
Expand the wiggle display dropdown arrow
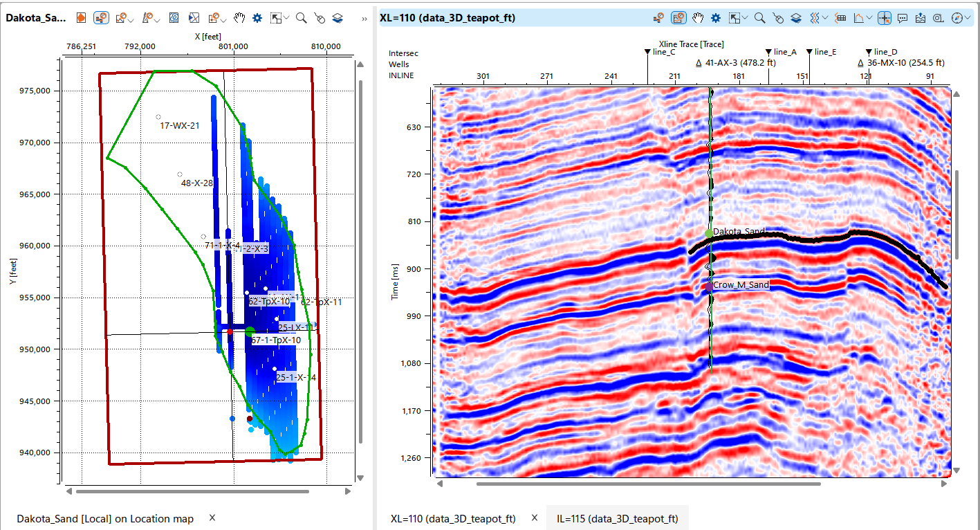pos(826,18)
